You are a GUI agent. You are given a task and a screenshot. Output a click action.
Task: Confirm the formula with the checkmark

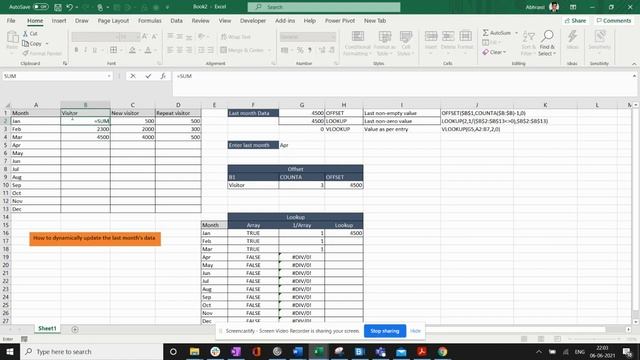pos(148,76)
